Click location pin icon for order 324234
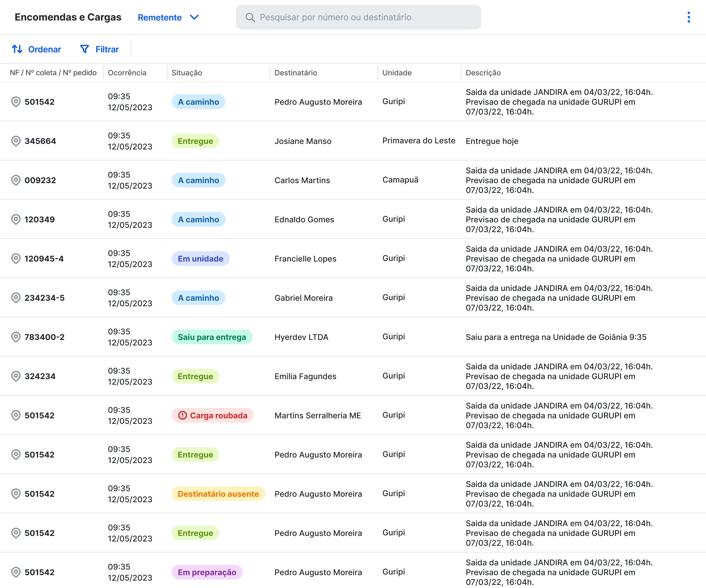The height and width of the screenshot is (588, 706). [16, 376]
